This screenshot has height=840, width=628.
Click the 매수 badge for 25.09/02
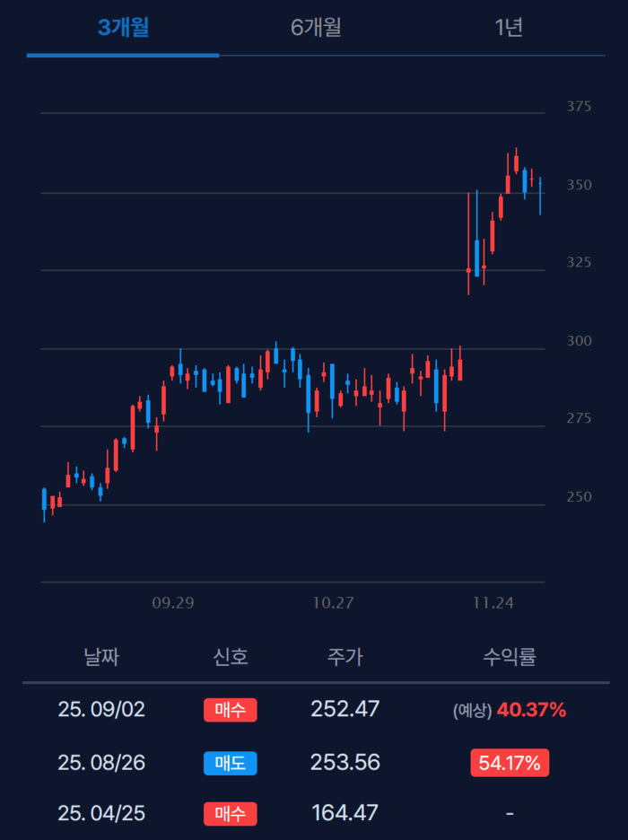[x=230, y=710]
